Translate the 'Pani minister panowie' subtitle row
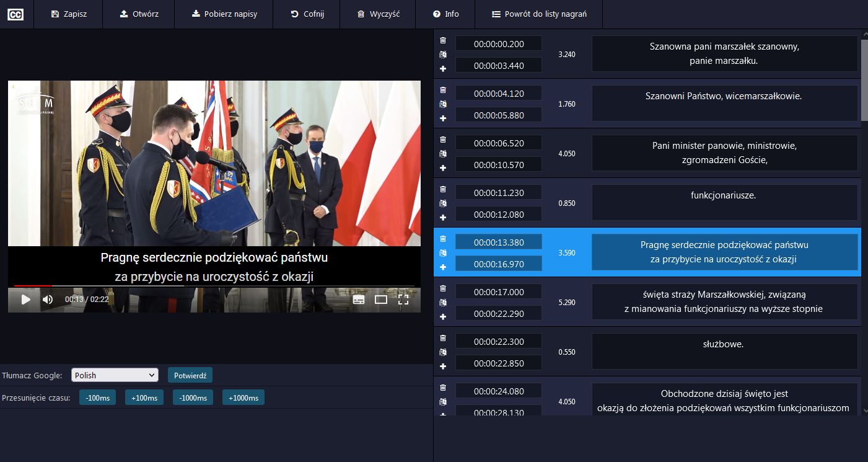 443,154
